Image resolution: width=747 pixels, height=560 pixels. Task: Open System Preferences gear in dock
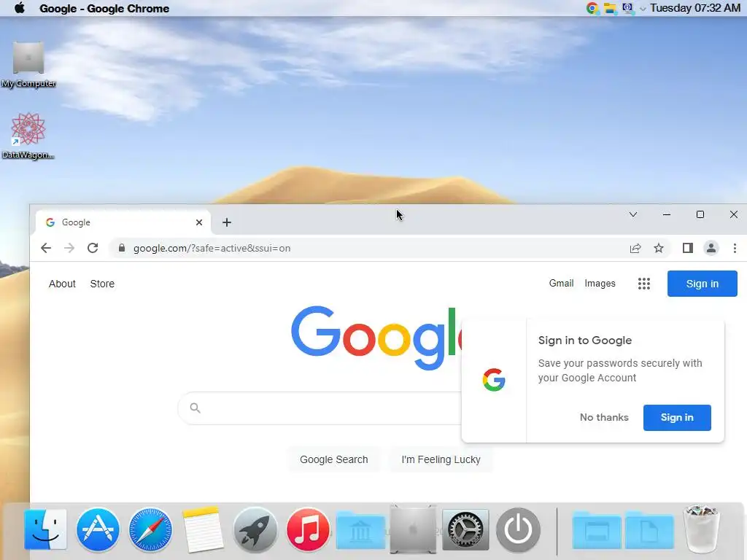click(x=465, y=529)
